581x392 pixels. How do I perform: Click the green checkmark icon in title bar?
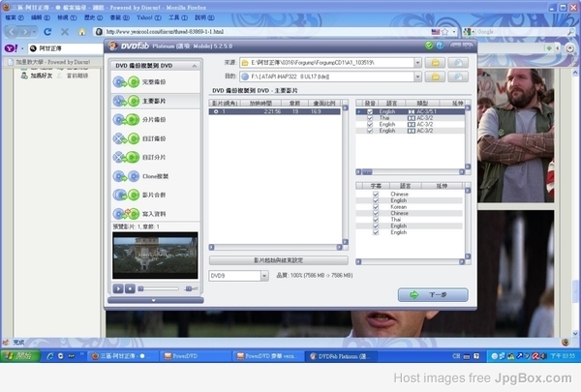click(x=427, y=45)
